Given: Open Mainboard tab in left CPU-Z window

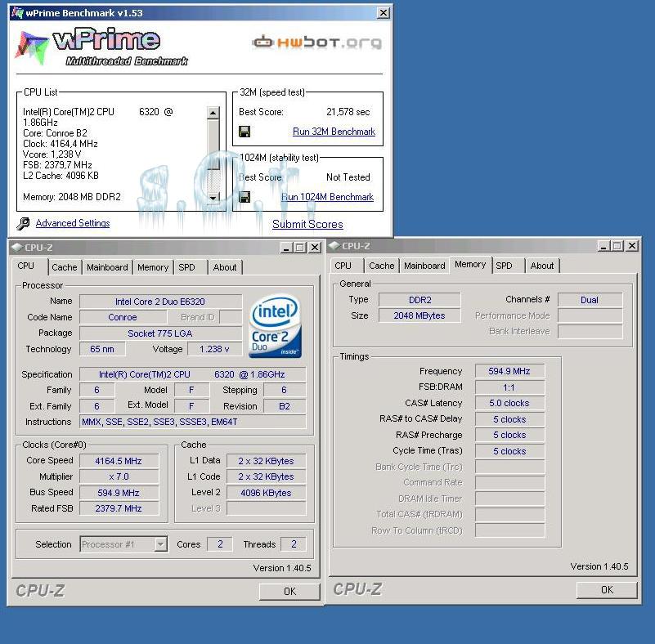Looking at the screenshot, I should pos(107,267).
